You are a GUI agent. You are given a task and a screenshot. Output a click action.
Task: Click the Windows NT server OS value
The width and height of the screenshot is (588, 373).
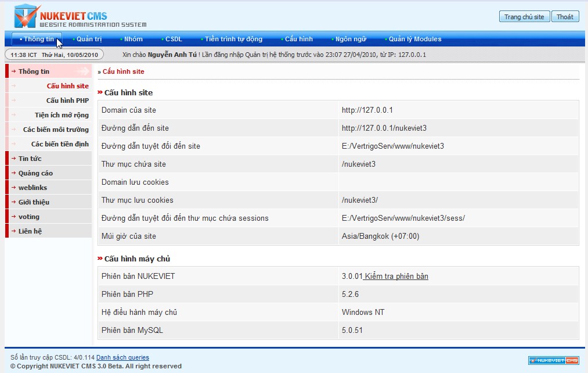coord(363,312)
